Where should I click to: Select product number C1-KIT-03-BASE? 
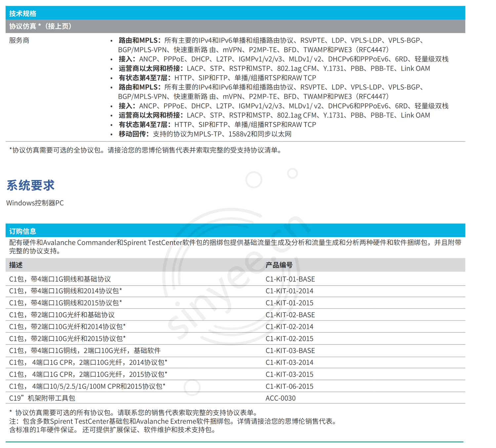(x=290, y=351)
